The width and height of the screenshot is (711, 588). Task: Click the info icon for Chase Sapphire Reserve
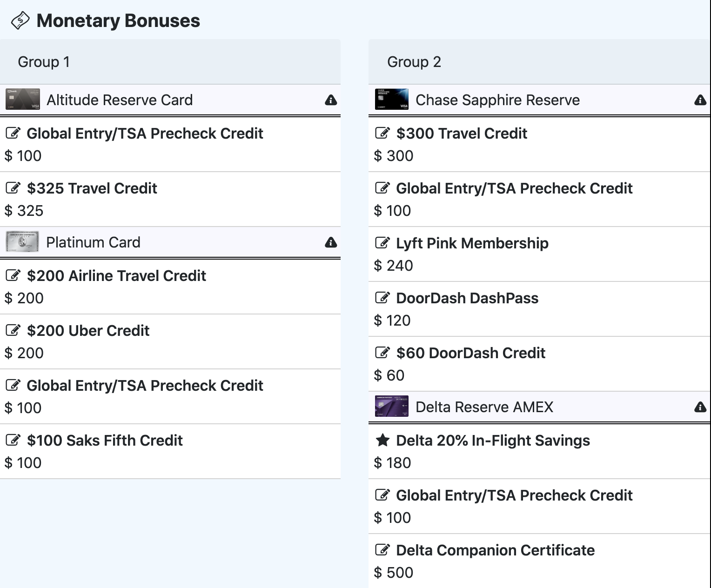(700, 100)
